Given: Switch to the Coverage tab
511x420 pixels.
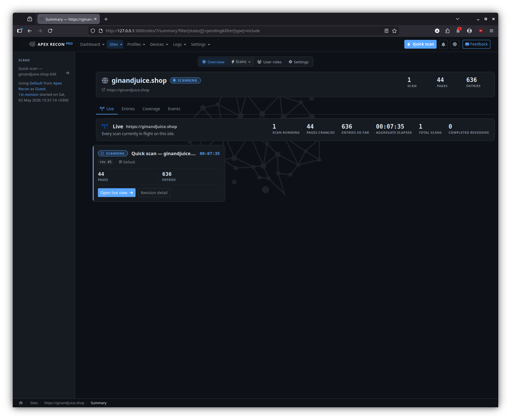Looking at the screenshot, I should (x=151, y=109).
